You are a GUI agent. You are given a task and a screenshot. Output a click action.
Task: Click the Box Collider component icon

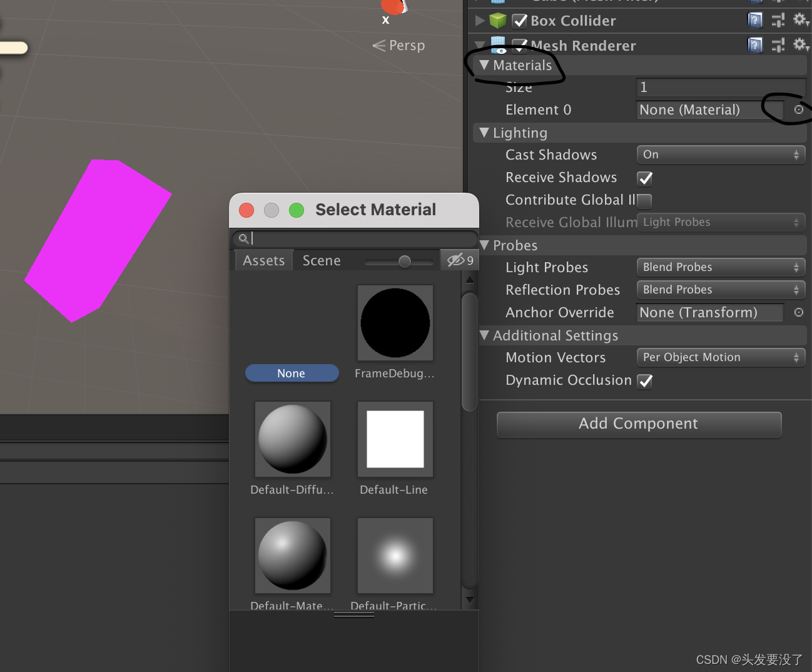pyautogui.click(x=498, y=20)
